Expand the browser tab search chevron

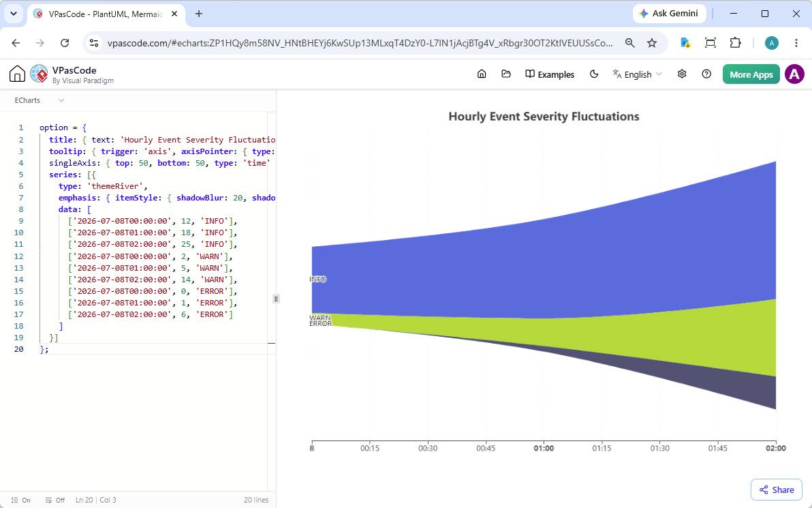14,14
